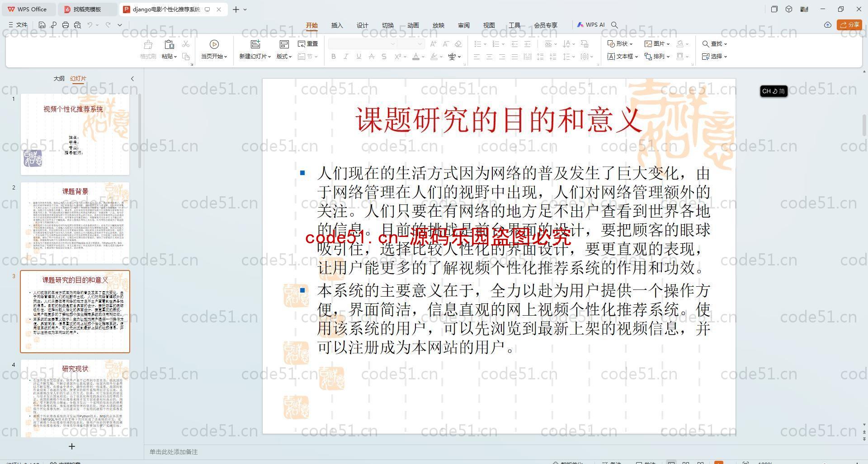Viewport: 868px width, 464px height.
Task: Click the 分享 share button
Action: pyautogui.click(x=849, y=25)
